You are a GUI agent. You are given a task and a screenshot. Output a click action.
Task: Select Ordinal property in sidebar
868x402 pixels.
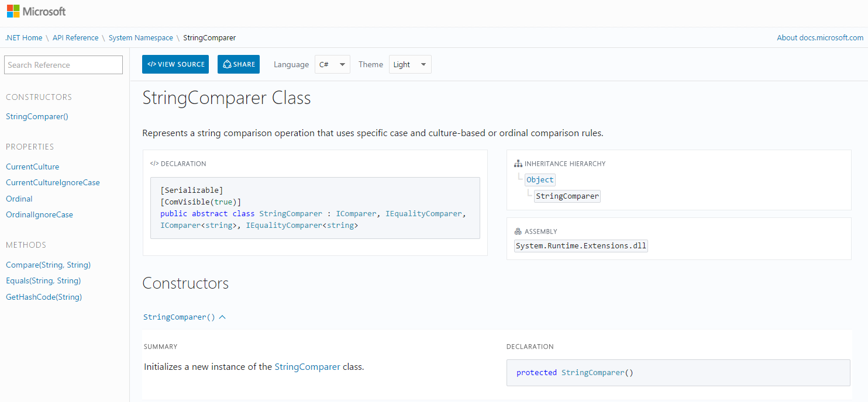19,199
